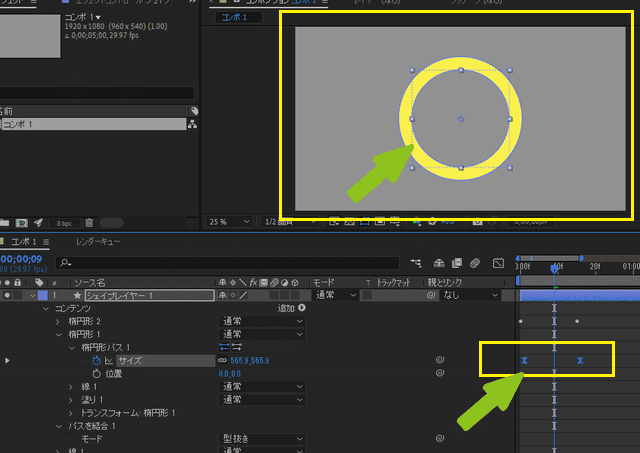Viewport: 640px width, 453px height.
Task: Expand the 楕円形 2 group
Action: 58,322
